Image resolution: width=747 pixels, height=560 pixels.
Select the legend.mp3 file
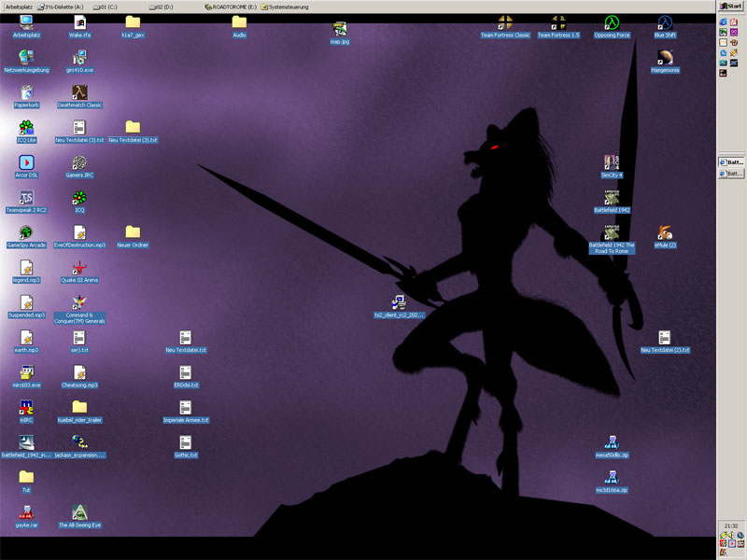click(26, 272)
